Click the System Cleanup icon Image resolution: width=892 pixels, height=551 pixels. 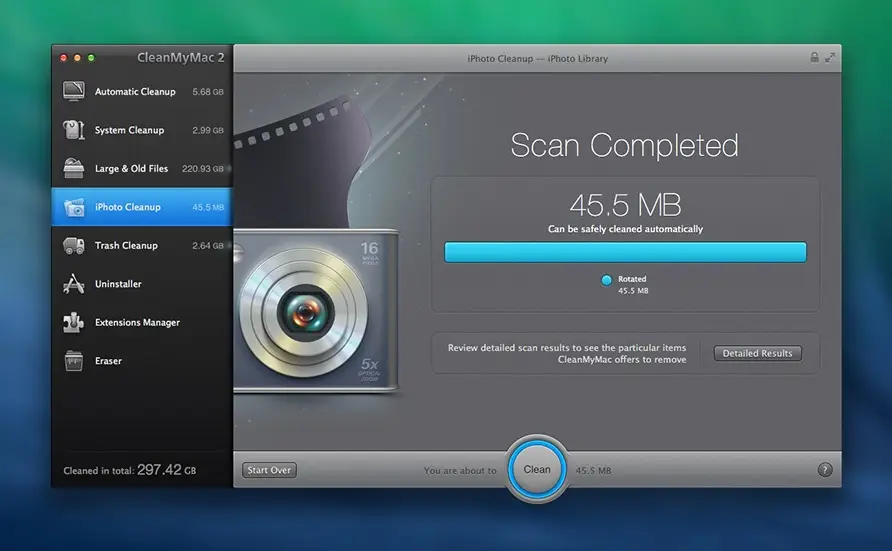(x=74, y=130)
